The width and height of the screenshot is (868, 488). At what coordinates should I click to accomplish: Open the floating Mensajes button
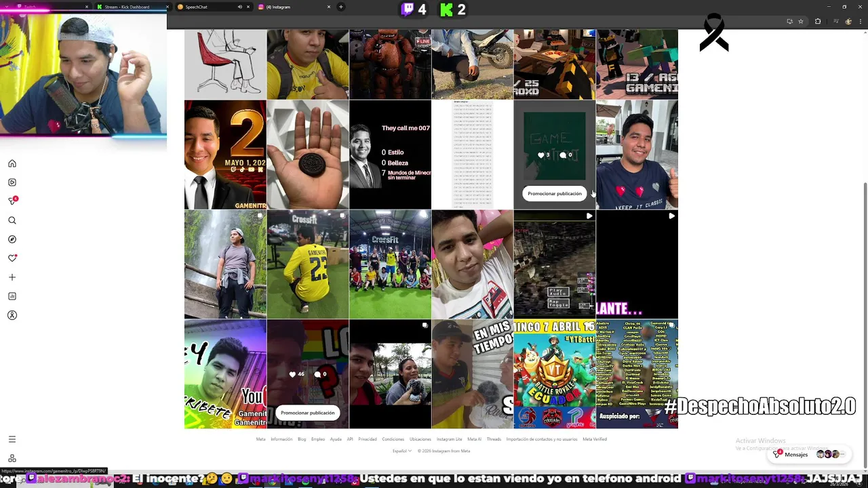[x=810, y=454]
